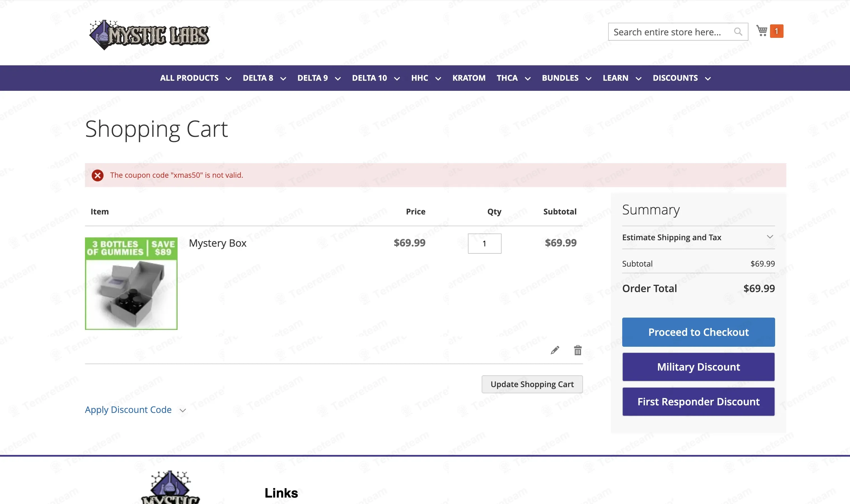Click the Shopping Cart page heading
Viewport: 850px width, 504px height.
coord(156,130)
